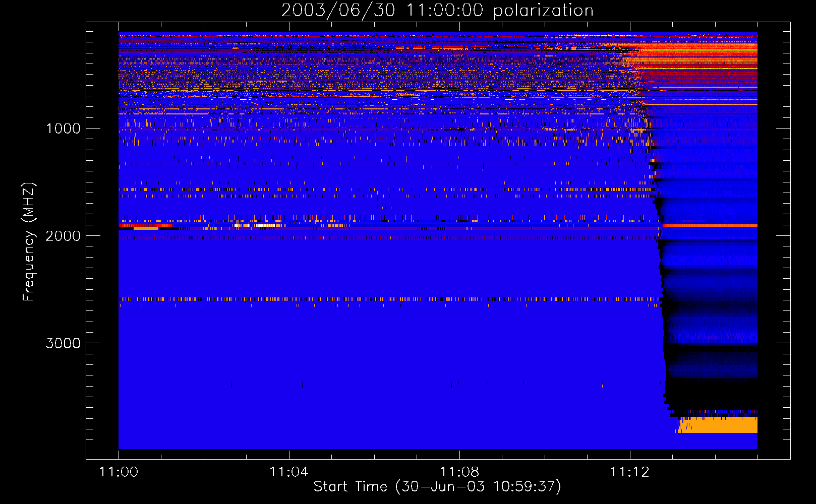Image resolution: width=816 pixels, height=504 pixels.
Task: Click the 11:08 time tick label
Action: (459, 472)
